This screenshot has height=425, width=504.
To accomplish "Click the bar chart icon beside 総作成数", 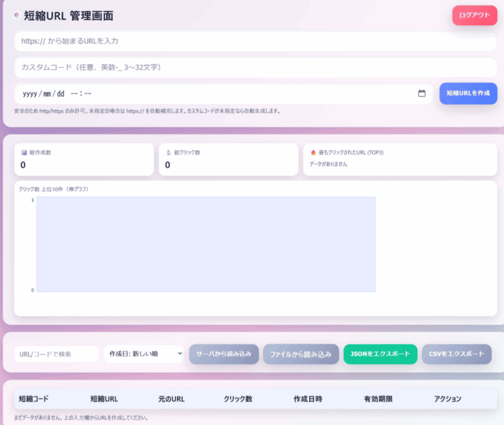I will tap(24, 153).
